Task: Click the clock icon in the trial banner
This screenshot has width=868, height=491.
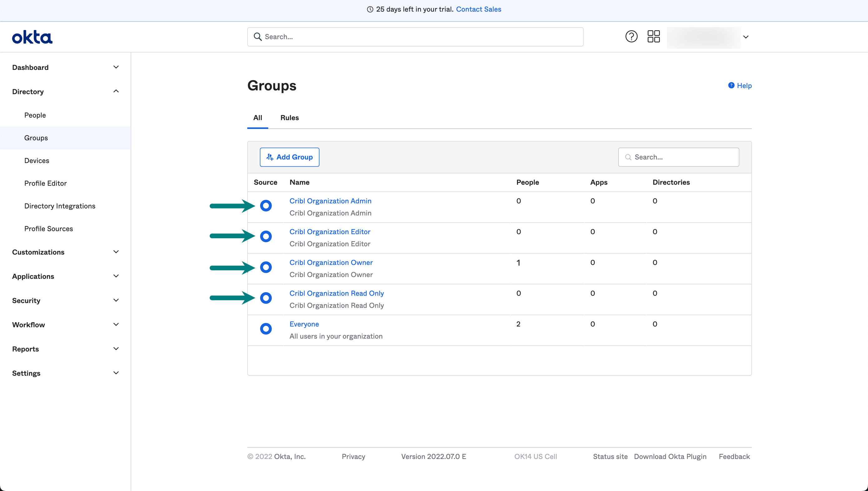Action: [x=370, y=9]
